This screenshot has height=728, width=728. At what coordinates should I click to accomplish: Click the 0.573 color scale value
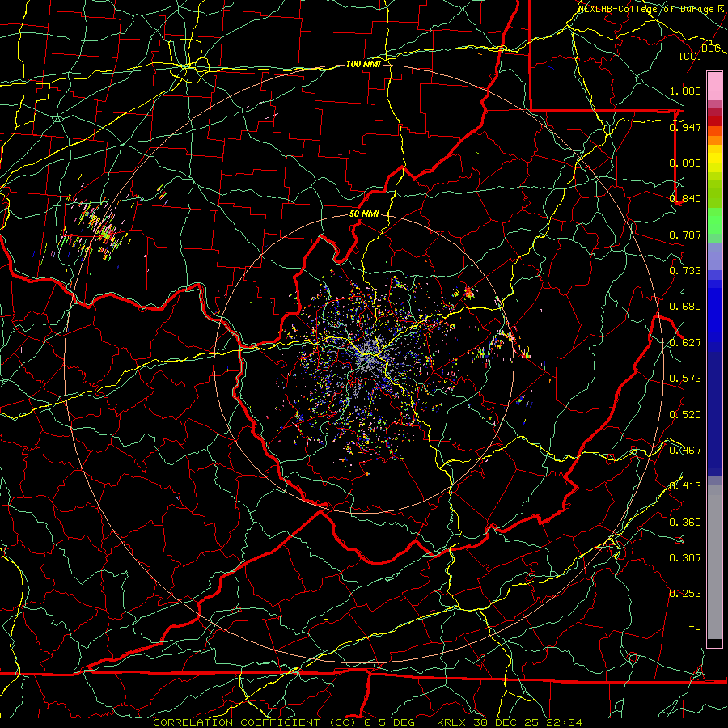point(685,379)
